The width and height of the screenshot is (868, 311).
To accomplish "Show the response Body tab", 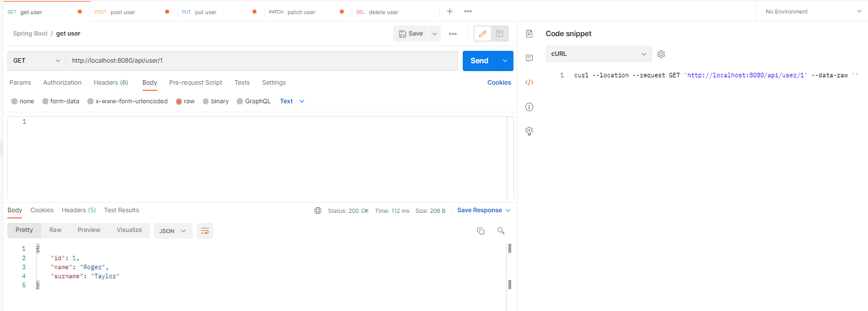I will (15, 211).
